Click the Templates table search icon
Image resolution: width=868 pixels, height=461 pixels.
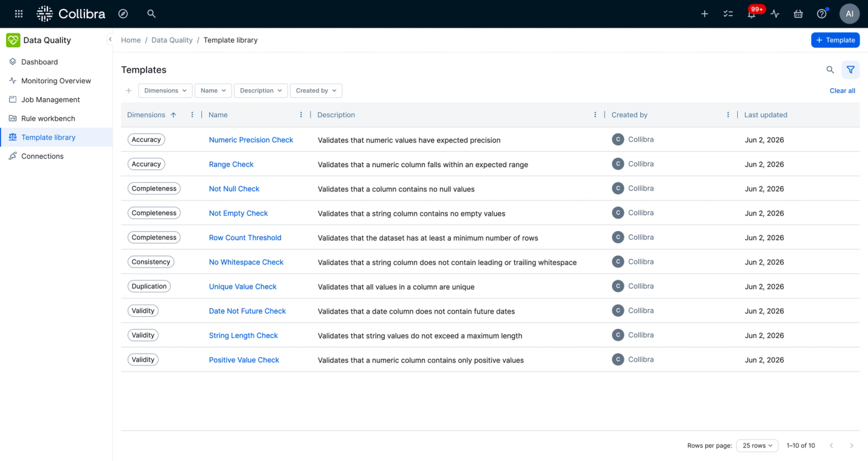click(830, 70)
